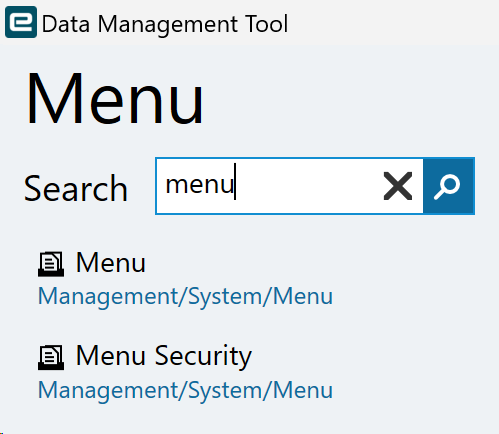Screen dimensions: 499x434
Task: Click the Data Management Tool logo icon
Action: (21, 22)
